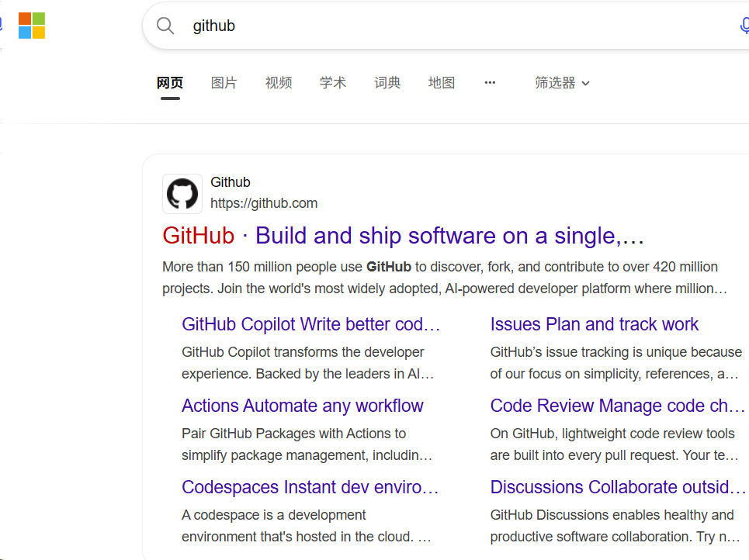This screenshot has height=560, width=749.
Task: Open Issues Plan and track work link
Action: point(595,324)
